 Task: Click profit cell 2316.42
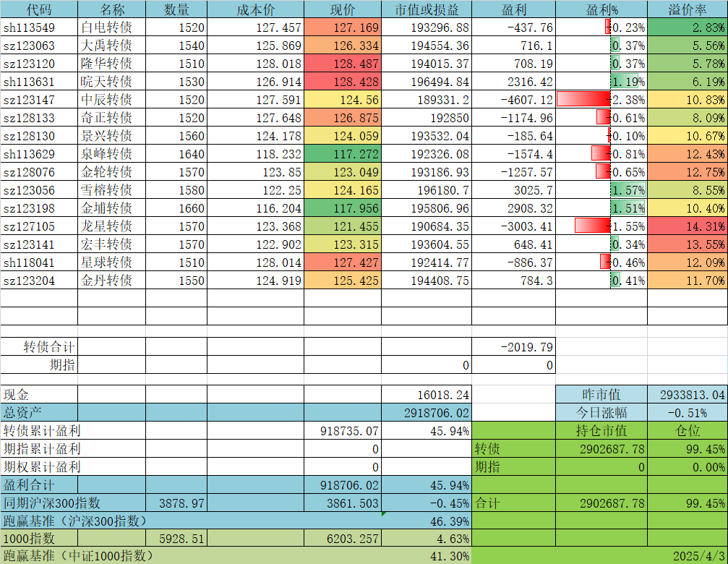coord(513,82)
